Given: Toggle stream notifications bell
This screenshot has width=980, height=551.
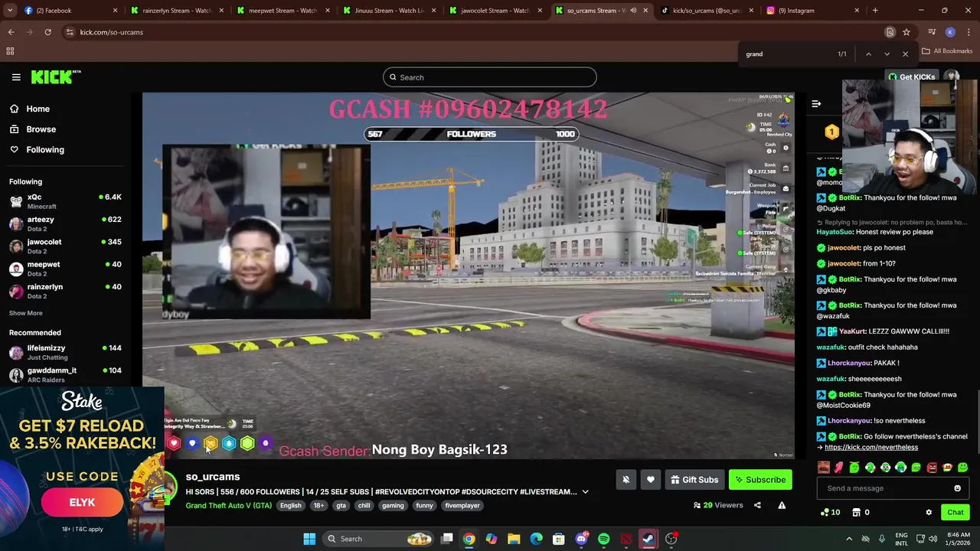Looking at the screenshot, I should (x=626, y=480).
